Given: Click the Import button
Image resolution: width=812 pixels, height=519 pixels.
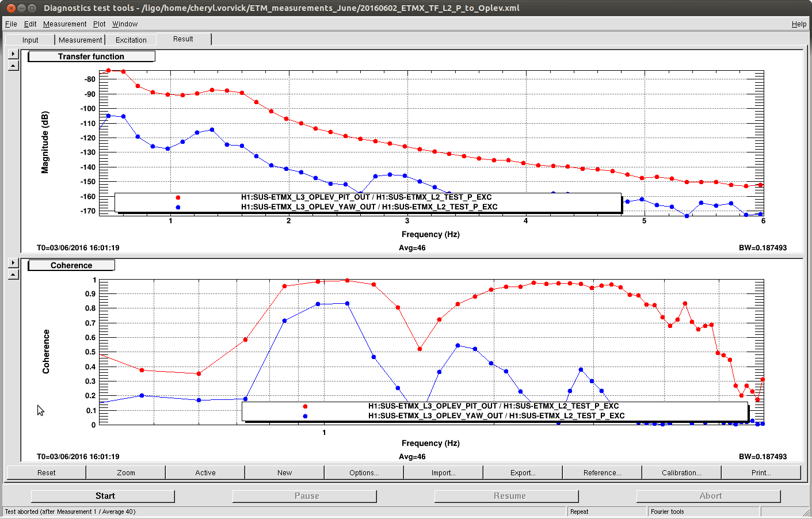Looking at the screenshot, I should tap(443, 472).
